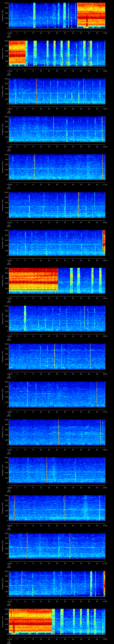Select the spectrogram panel starting at 1:16:00
Screen dimensions: 114x644
pyautogui.click(x=57, y=16)
